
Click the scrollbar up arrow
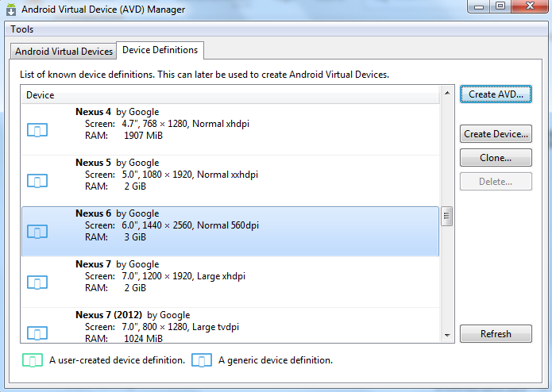447,93
